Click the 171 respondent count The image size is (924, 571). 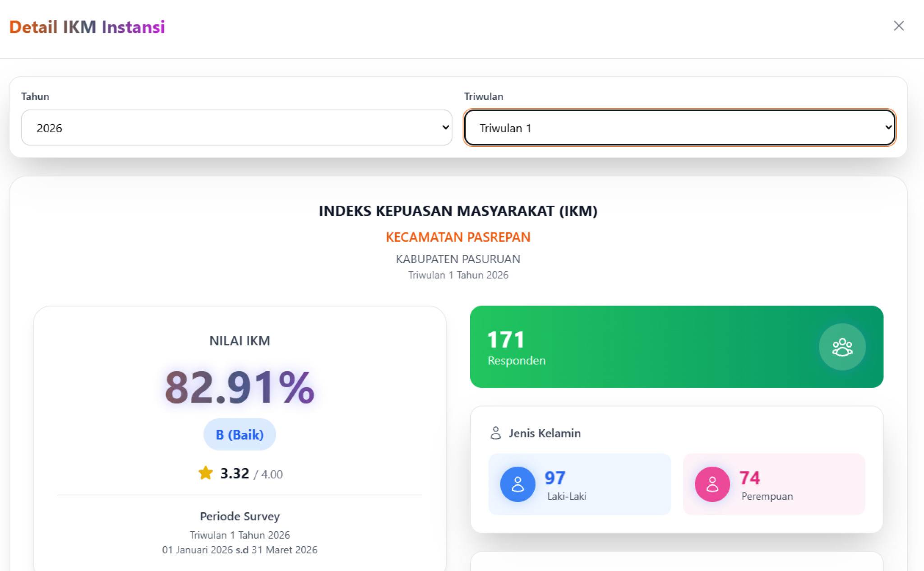tap(506, 339)
